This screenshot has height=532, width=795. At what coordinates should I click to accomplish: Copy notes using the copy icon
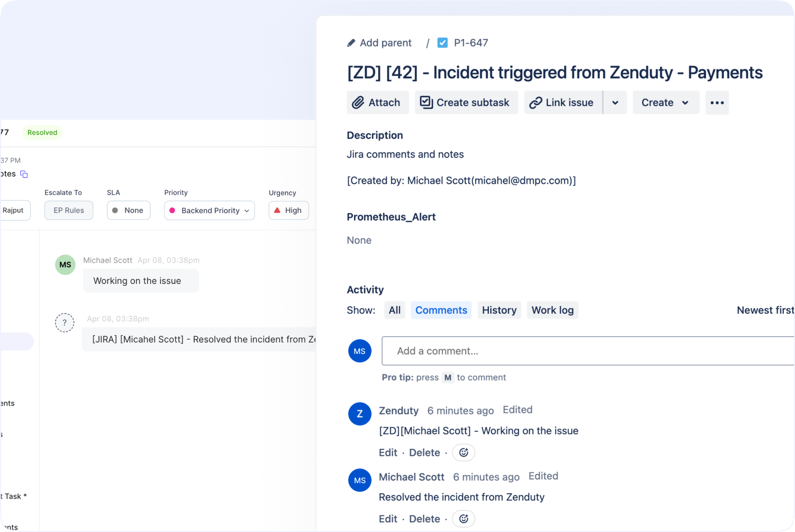pyautogui.click(x=24, y=174)
